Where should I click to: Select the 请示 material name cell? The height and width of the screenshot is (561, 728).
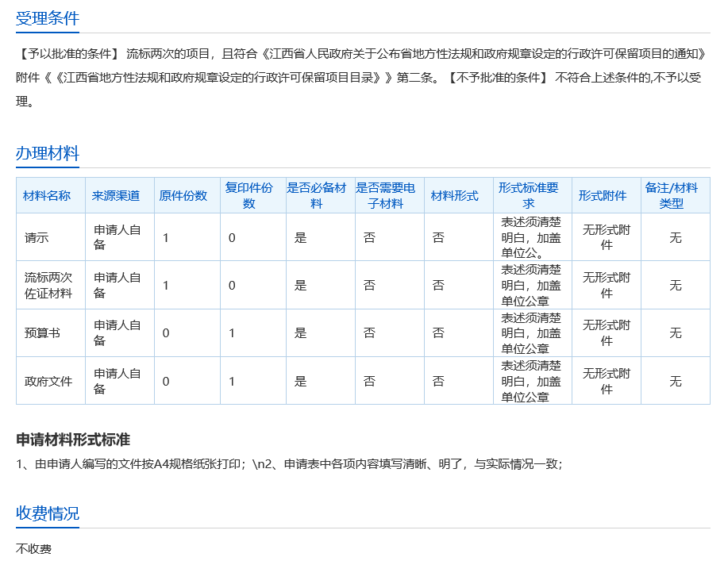(x=37, y=237)
